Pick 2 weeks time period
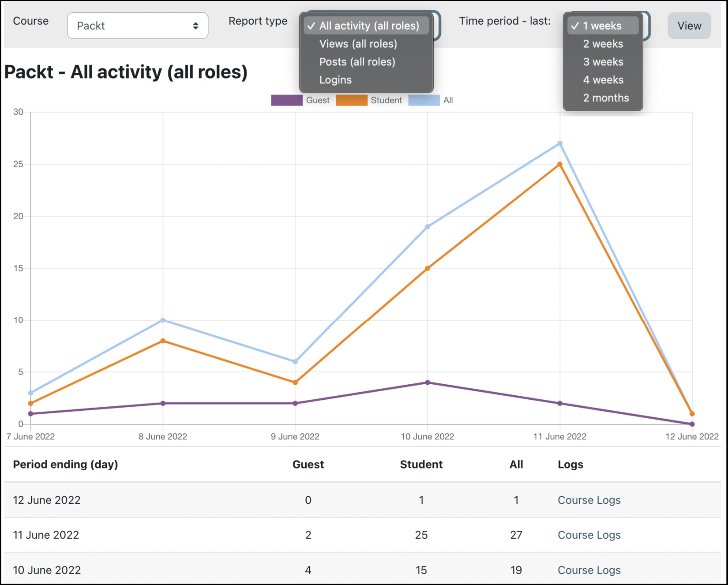The image size is (728, 585). 603,44
